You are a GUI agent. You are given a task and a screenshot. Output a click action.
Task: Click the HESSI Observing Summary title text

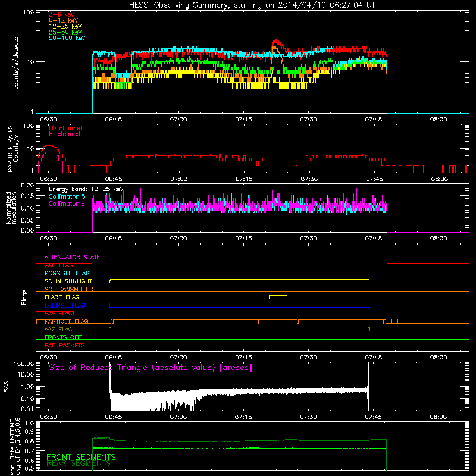pos(252,5)
